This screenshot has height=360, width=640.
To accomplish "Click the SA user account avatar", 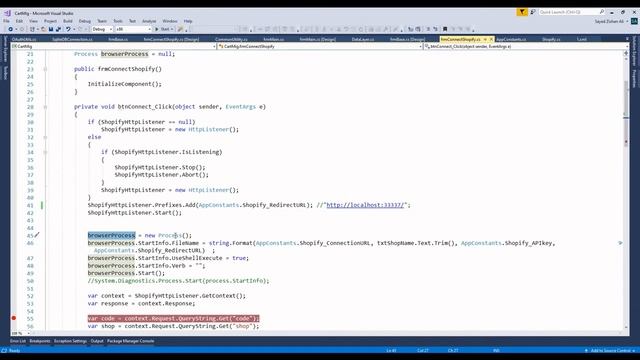I will [634, 21].
